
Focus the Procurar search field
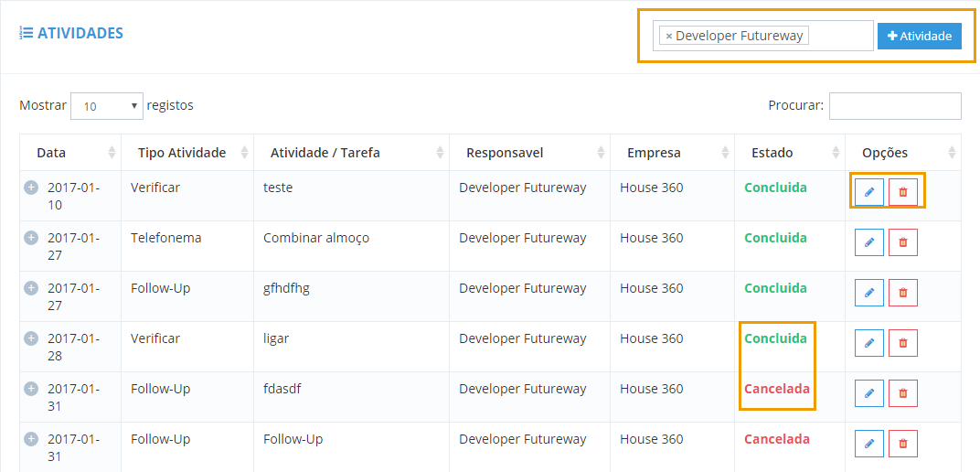coord(895,106)
